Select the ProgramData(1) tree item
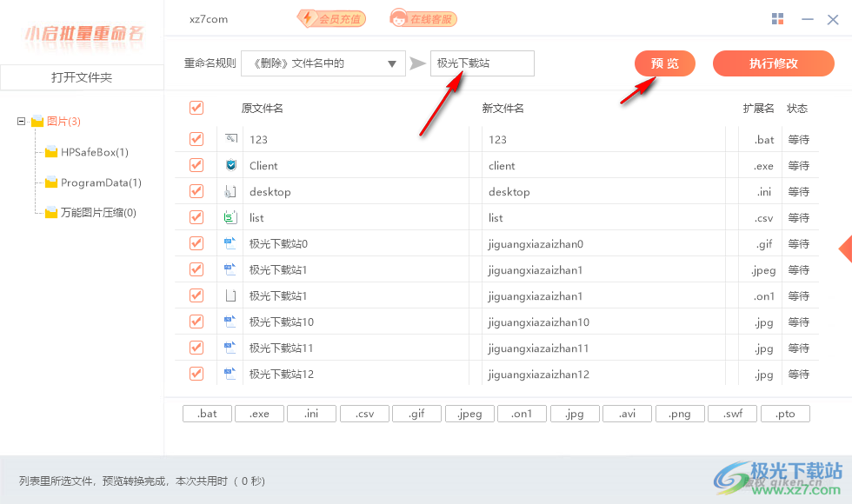 (101, 182)
